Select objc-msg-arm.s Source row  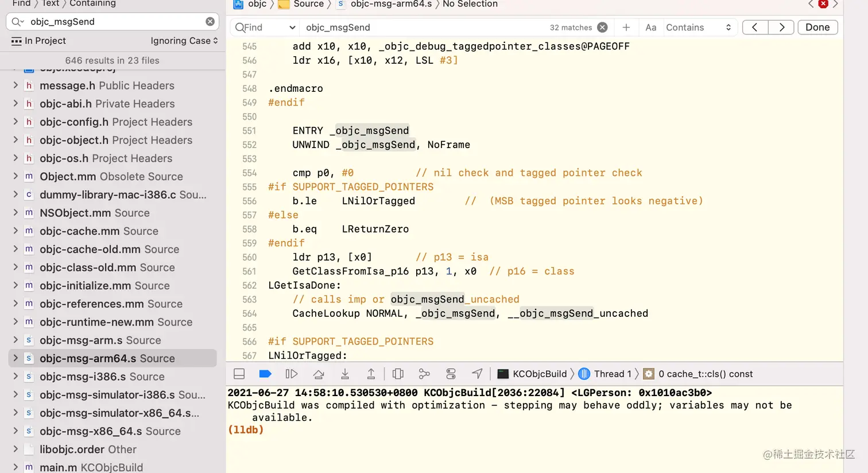[x=113, y=340]
